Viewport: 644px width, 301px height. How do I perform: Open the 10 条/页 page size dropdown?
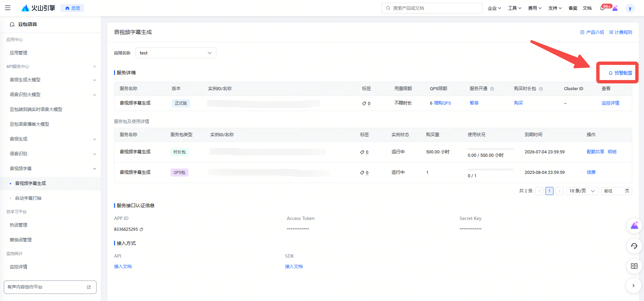pyautogui.click(x=582, y=191)
